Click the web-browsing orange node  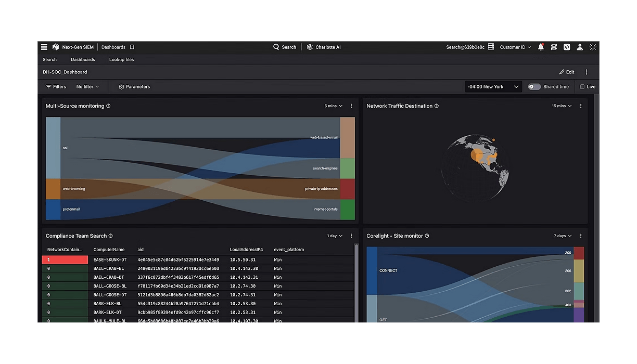(53, 189)
